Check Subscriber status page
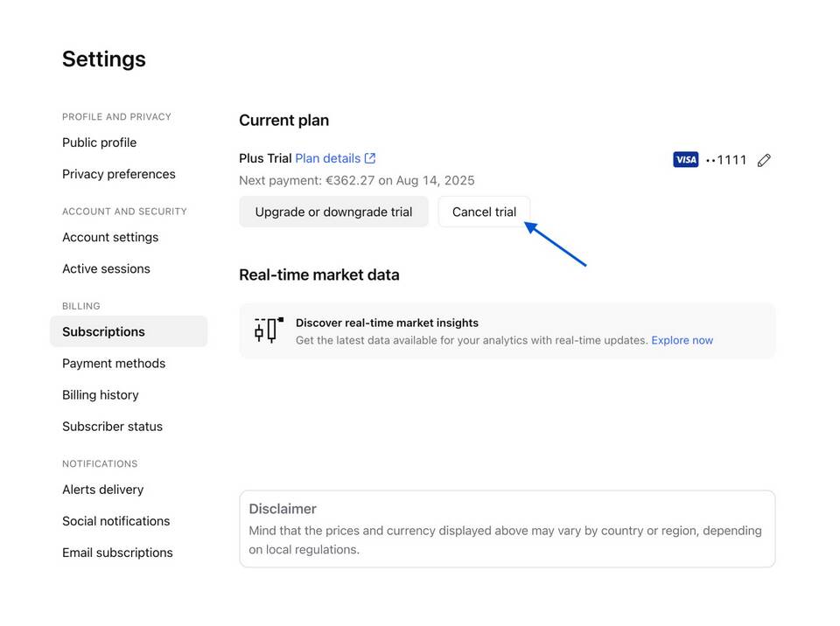The width and height of the screenshot is (840, 626). (x=113, y=427)
